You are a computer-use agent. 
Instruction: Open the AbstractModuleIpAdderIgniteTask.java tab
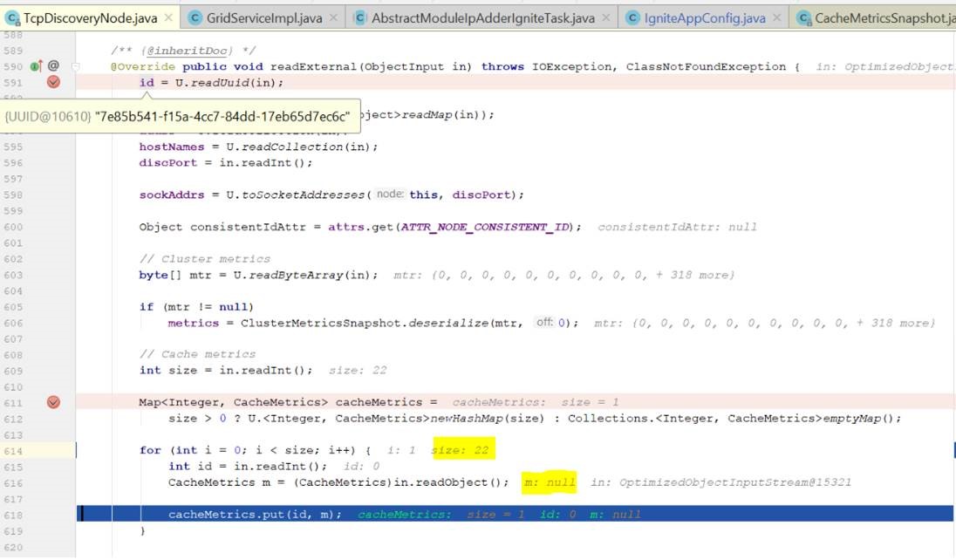click(483, 17)
